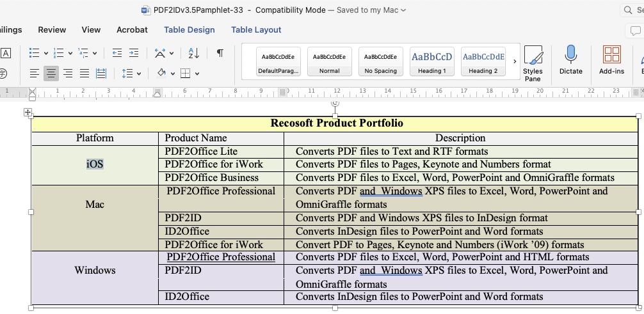Expand the shading color dropdown arrow

(172, 74)
